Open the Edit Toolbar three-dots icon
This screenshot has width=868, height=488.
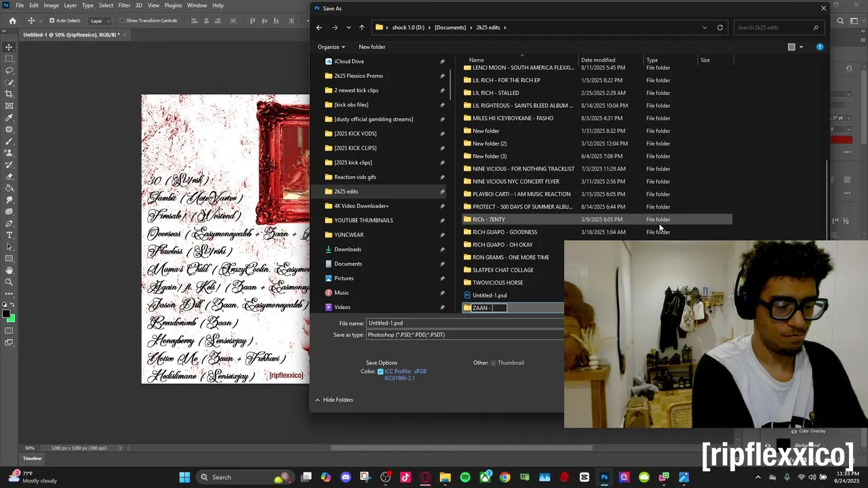tap(9, 293)
